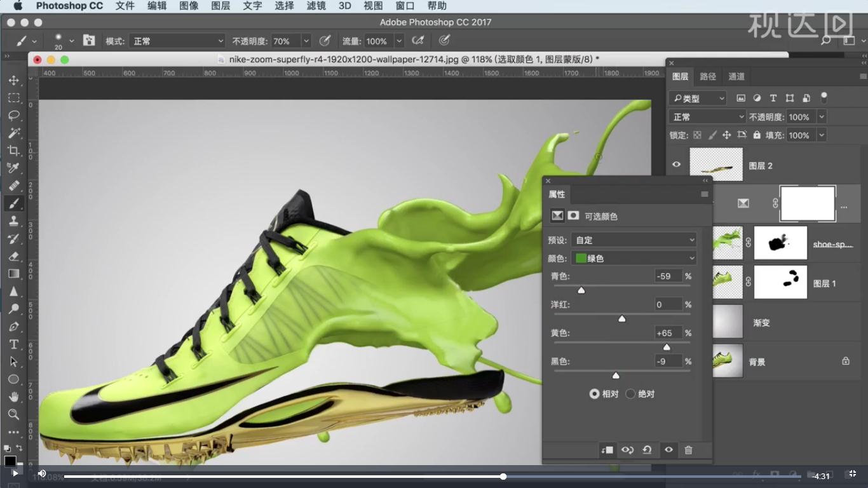This screenshot has width=868, height=488.
Task: Switch to the 路径 tab
Action: click(x=708, y=76)
